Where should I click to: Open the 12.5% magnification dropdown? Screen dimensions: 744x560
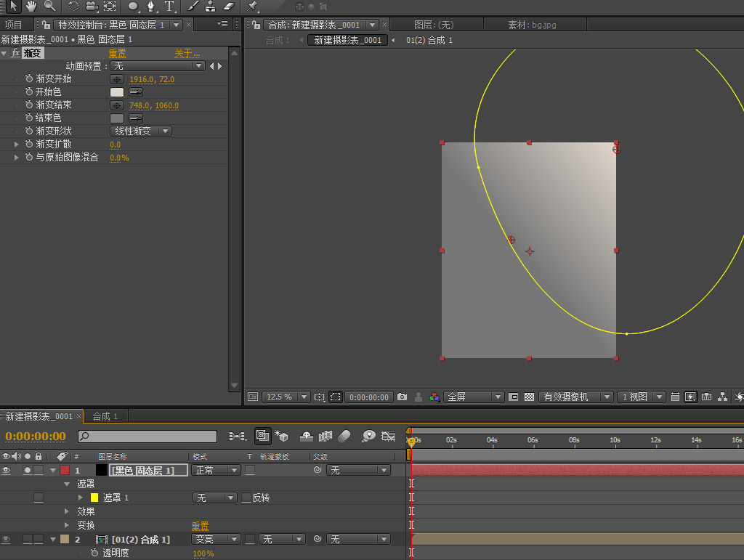tap(286, 397)
